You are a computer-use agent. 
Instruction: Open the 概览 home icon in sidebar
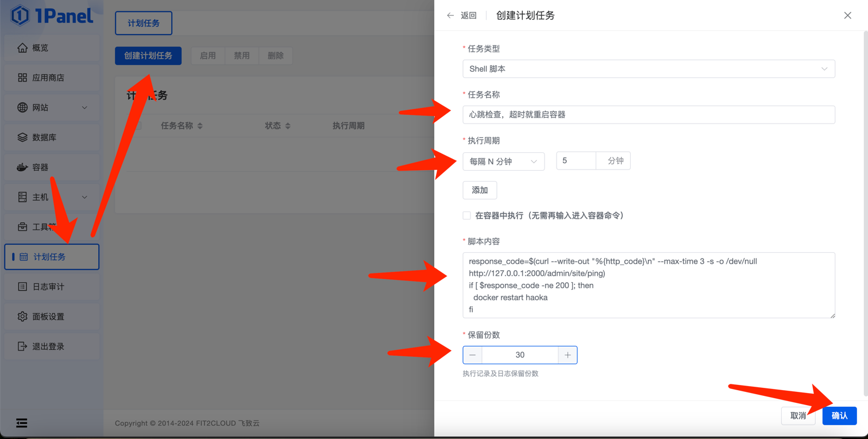pyautogui.click(x=22, y=48)
